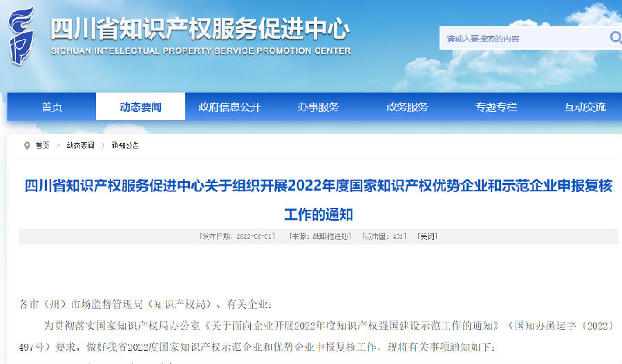The height and width of the screenshot is (364, 622).
Task: Open the 首页 navigation tab
Action: coord(52,107)
